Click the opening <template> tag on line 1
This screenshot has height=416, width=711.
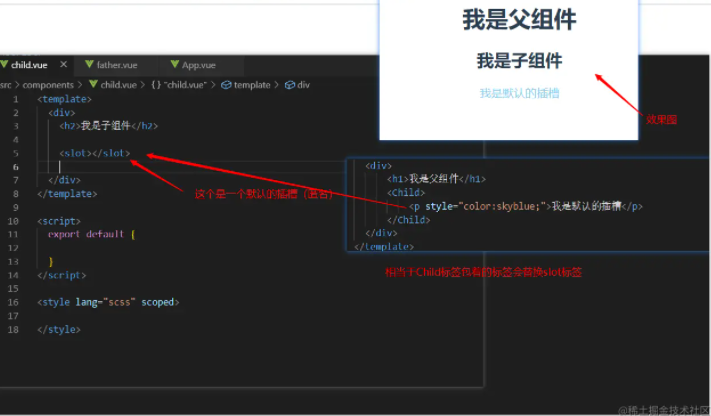pyautogui.click(x=64, y=99)
